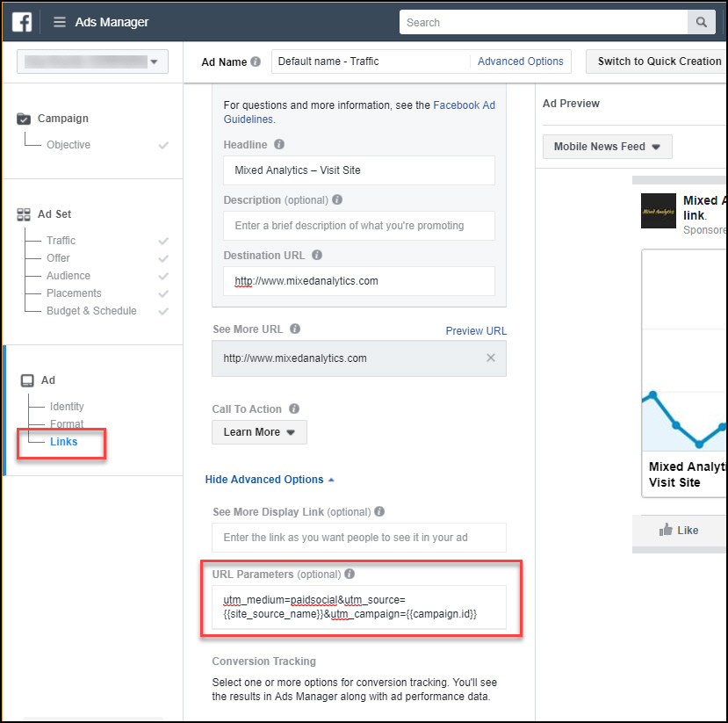Screen dimensions: 728x723
Task: Click the info icon beside URL Parameters
Action: pos(350,574)
